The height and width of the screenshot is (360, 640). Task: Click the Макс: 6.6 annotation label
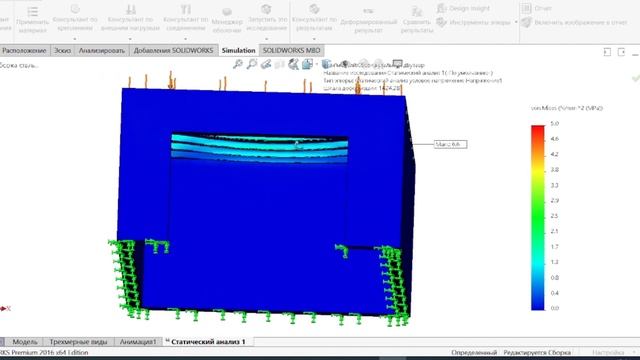coord(450,144)
